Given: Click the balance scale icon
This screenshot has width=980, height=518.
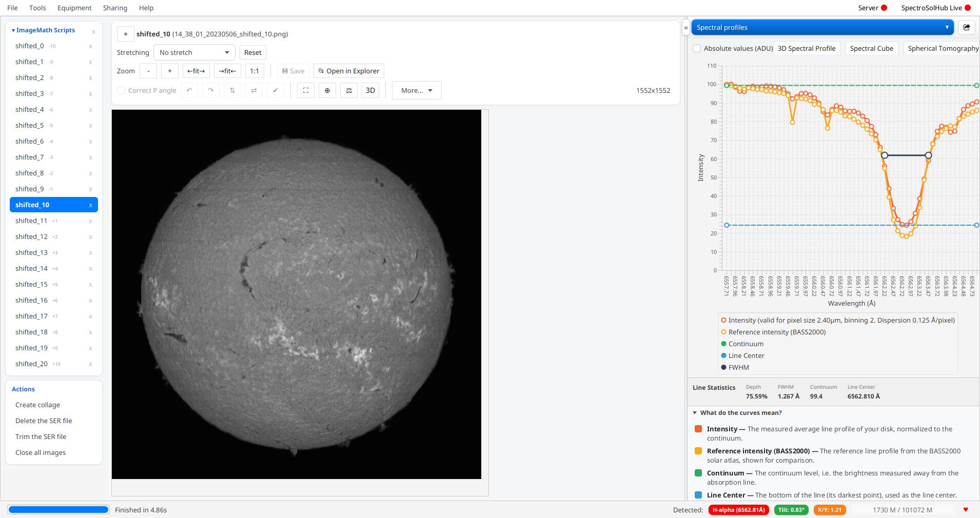Looking at the screenshot, I should [349, 90].
